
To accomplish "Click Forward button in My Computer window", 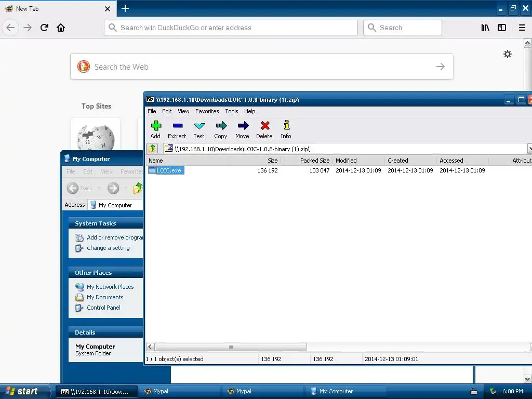I will (113, 188).
